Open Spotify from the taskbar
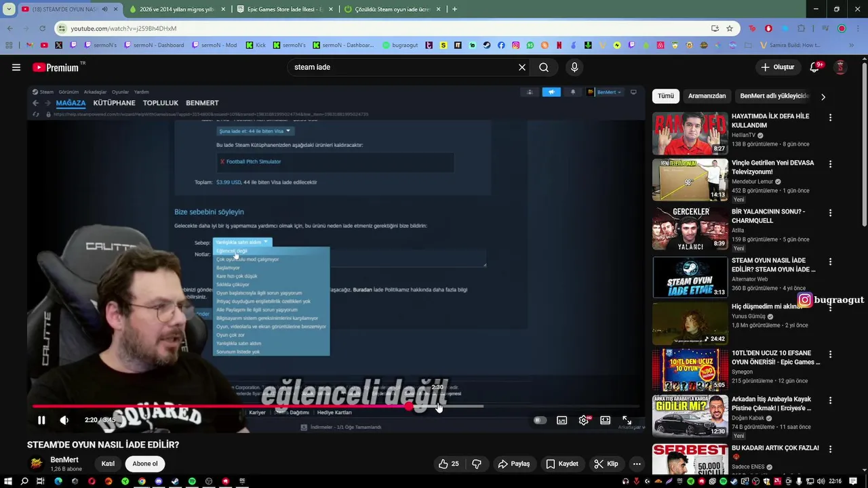This screenshot has width=868, height=488. (192, 481)
